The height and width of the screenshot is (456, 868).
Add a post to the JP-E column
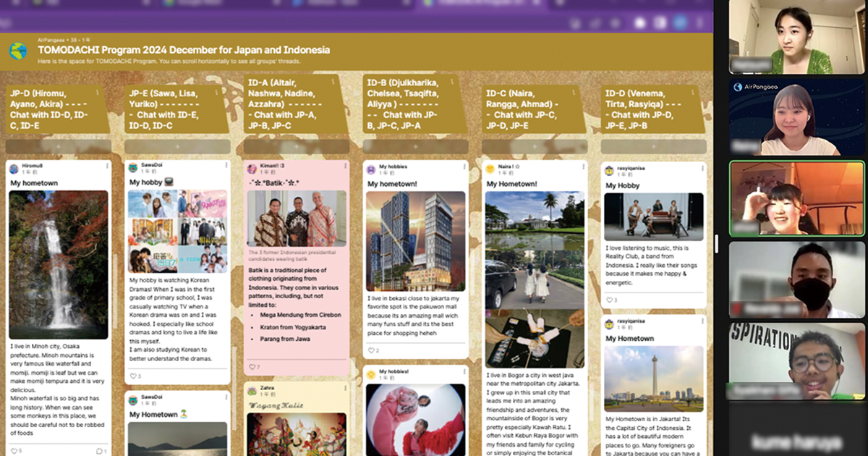[x=176, y=146]
